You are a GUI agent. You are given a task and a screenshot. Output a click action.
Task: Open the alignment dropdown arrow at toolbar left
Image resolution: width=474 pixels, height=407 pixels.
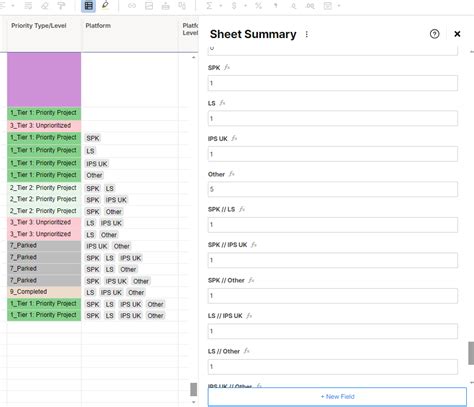coord(13,6)
